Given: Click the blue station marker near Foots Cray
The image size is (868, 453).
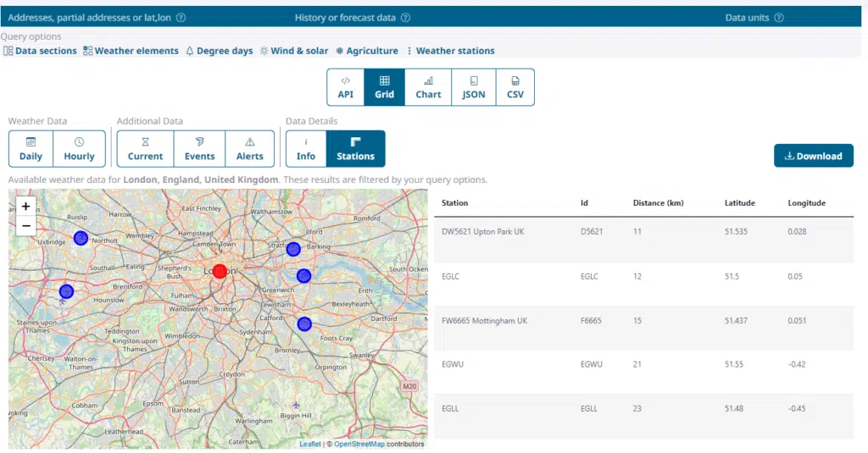Looking at the screenshot, I should 304,323.
